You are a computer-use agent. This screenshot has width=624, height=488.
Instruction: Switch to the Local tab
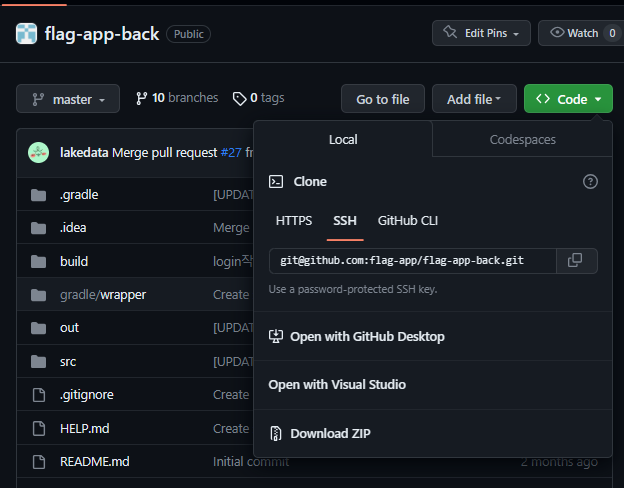pyautogui.click(x=343, y=139)
